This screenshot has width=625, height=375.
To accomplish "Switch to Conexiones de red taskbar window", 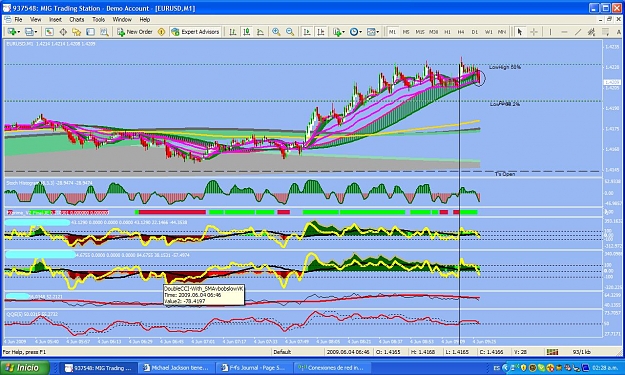I will tap(332, 368).
